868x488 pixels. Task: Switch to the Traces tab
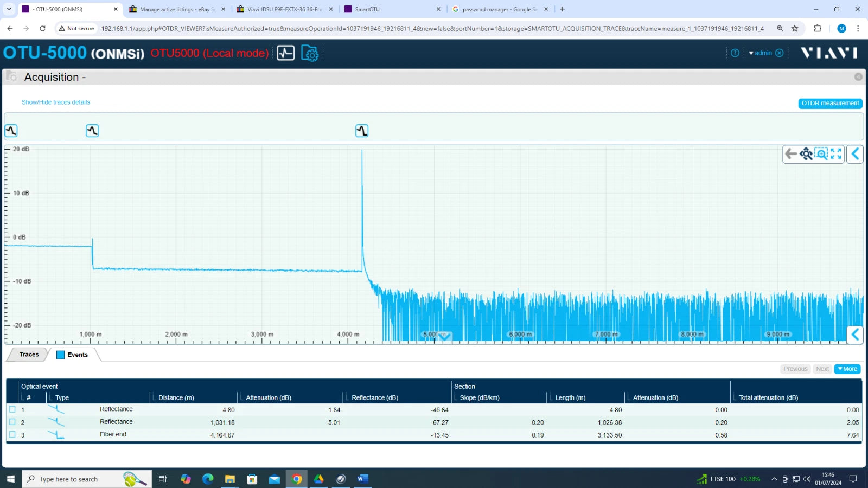click(29, 355)
